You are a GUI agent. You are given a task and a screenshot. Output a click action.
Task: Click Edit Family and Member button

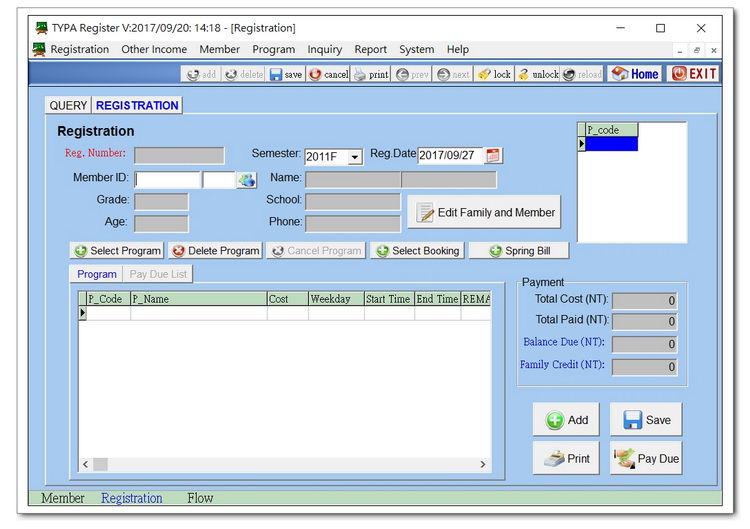(x=485, y=213)
